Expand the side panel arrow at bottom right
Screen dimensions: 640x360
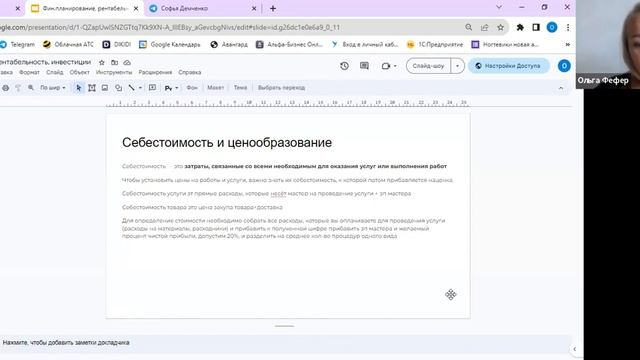575,349
